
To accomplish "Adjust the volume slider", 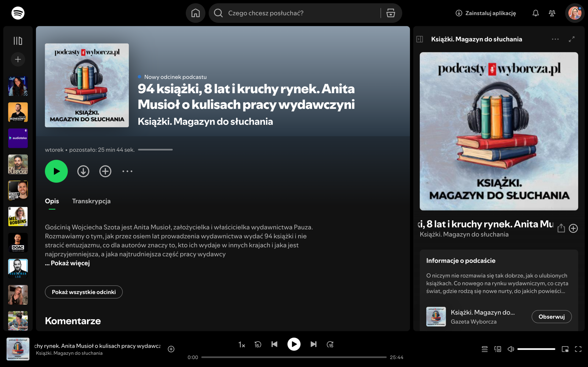I will tap(536, 349).
